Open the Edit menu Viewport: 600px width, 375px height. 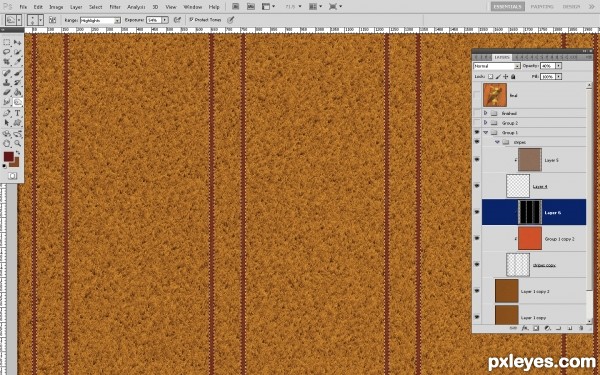(38, 7)
